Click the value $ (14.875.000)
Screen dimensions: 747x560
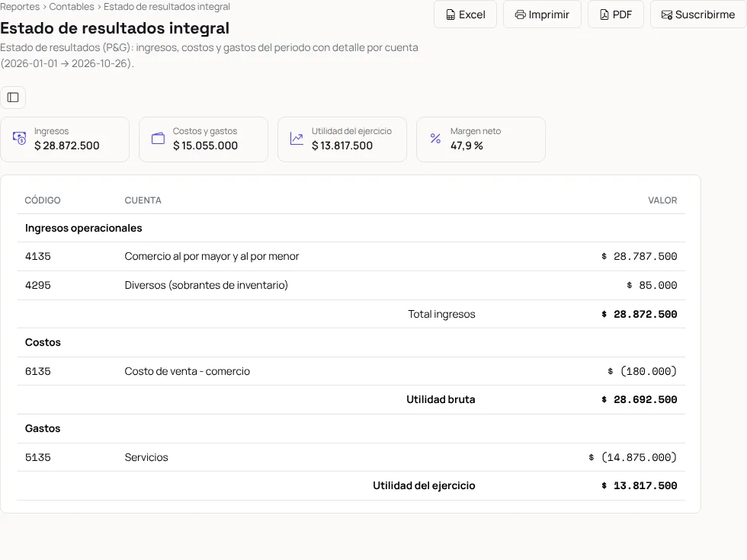(633, 458)
